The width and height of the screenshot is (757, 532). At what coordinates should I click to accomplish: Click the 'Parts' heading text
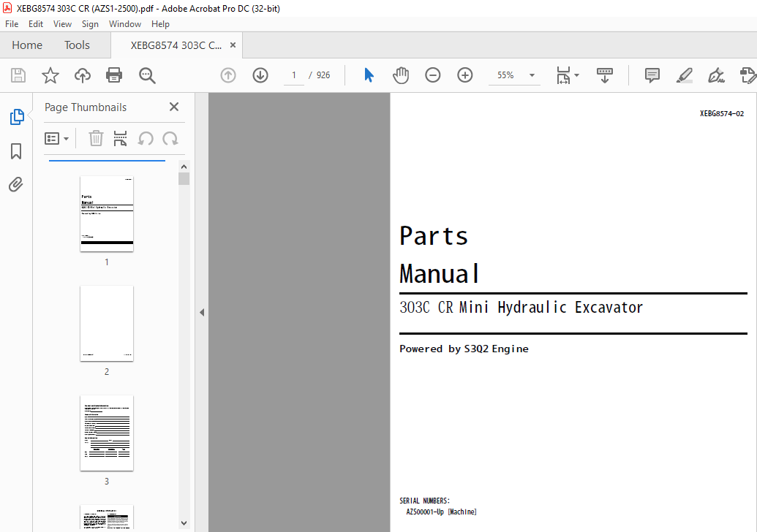(x=434, y=236)
